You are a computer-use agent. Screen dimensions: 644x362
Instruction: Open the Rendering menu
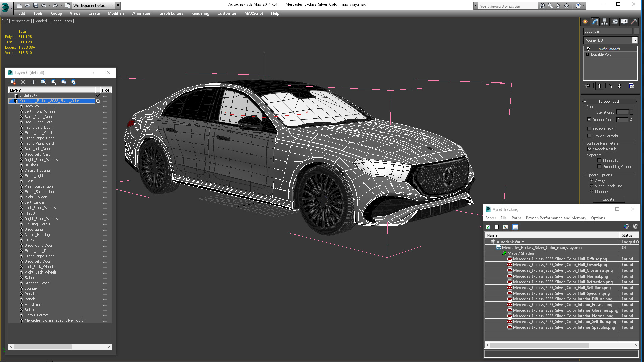(x=200, y=13)
